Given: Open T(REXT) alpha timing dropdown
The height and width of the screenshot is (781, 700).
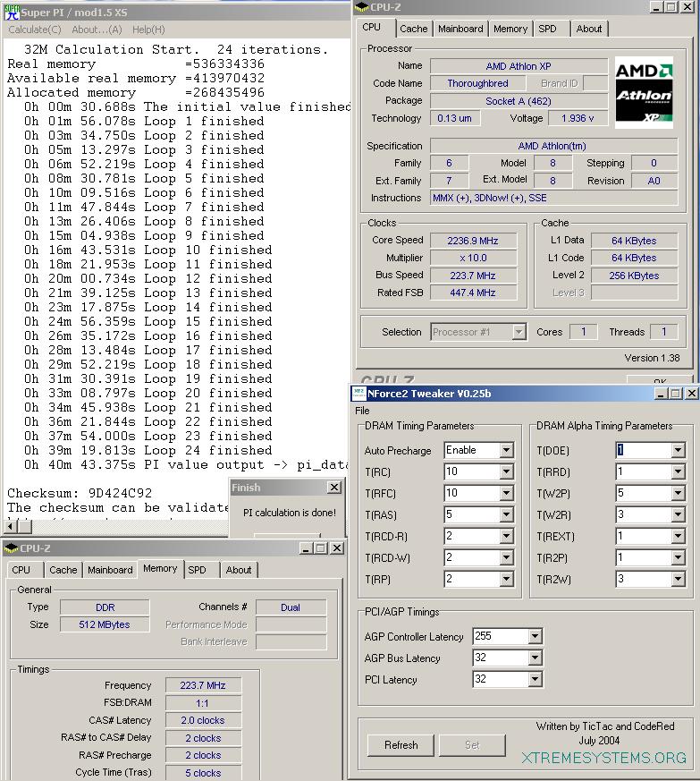Looking at the screenshot, I should [678, 536].
